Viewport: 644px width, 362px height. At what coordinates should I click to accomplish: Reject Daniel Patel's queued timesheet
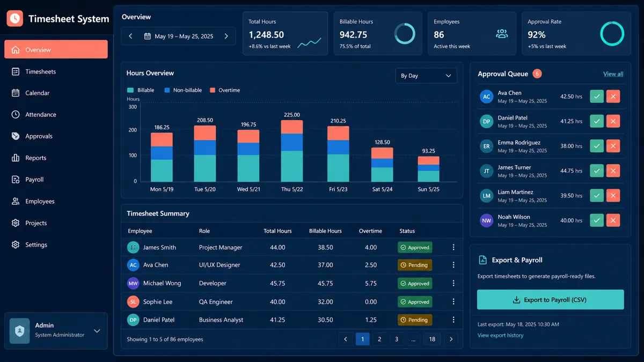point(613,121)
